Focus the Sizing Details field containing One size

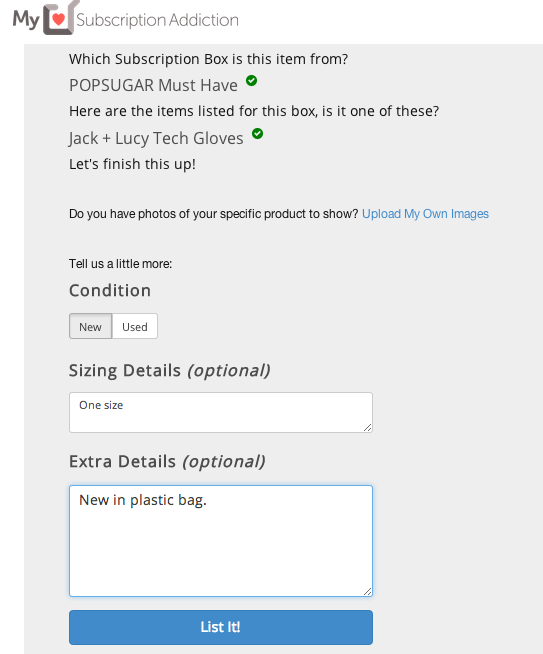coord(221,412)
